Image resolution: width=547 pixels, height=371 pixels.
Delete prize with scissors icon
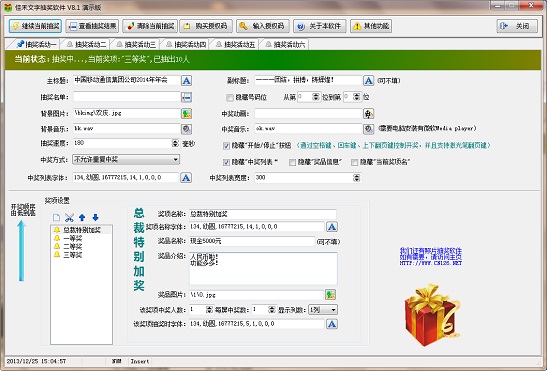coord(69,218)
